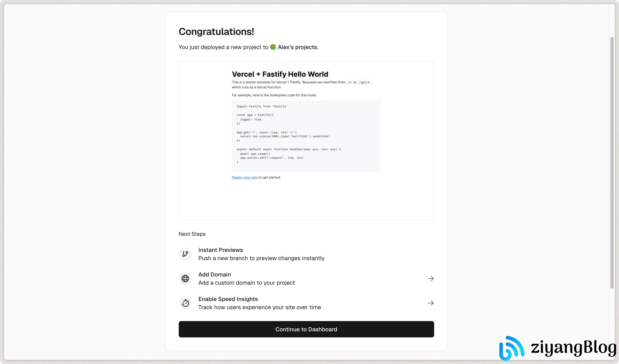Click the Alex's projects avatar circle
Image resolution: width=619 pixels, height=364 pixels.
click(273, 47)
